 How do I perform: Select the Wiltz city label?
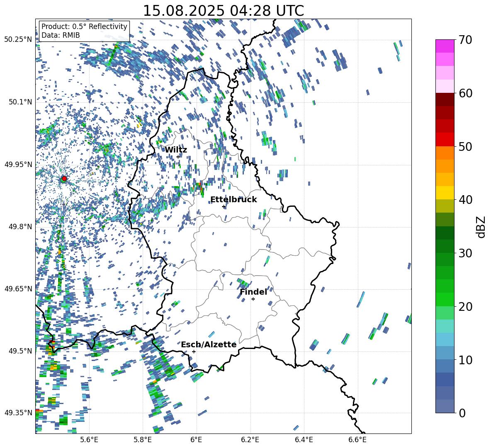(x=176, y=150)
